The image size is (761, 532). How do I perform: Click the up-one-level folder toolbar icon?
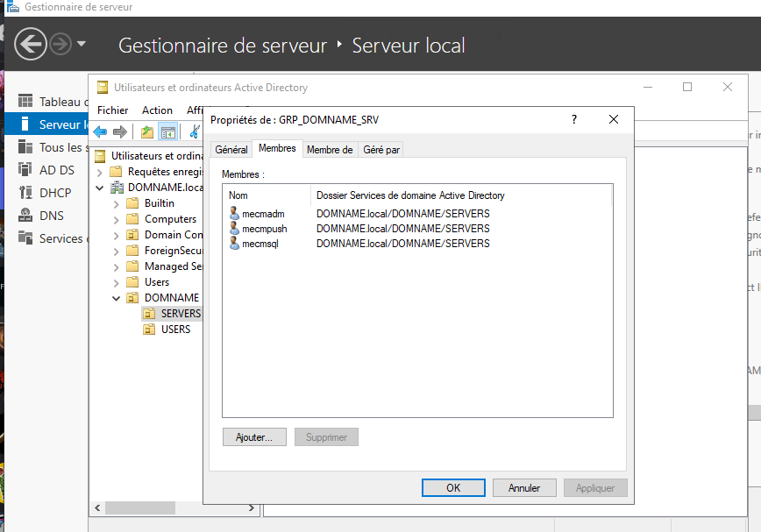tap(146, 132)
